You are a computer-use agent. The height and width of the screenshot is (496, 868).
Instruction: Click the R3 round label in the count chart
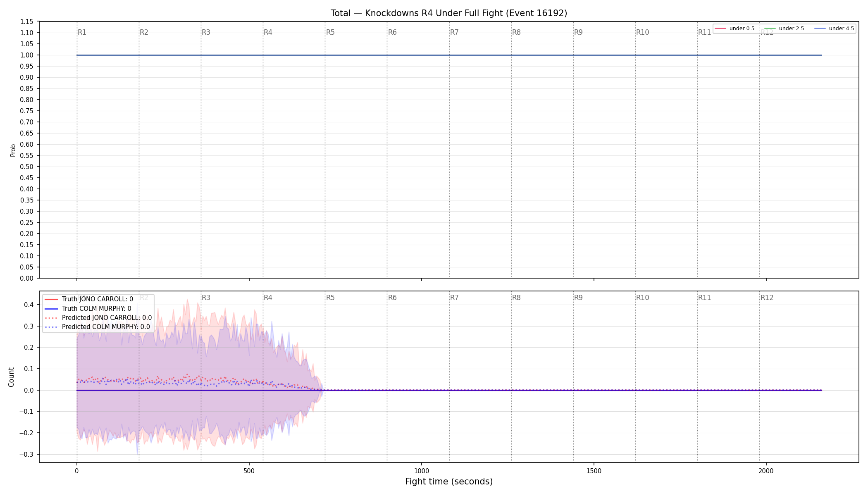coord(206,298)
